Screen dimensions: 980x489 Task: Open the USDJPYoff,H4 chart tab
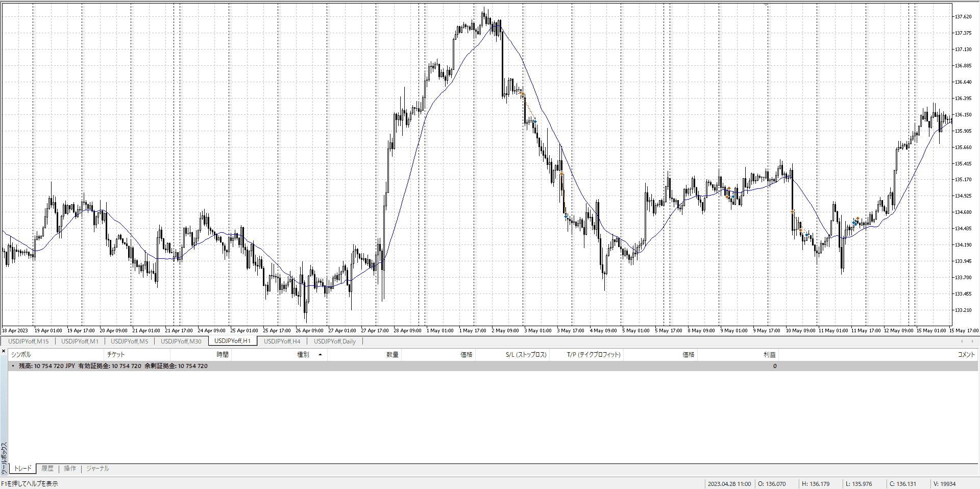point(282,341)
